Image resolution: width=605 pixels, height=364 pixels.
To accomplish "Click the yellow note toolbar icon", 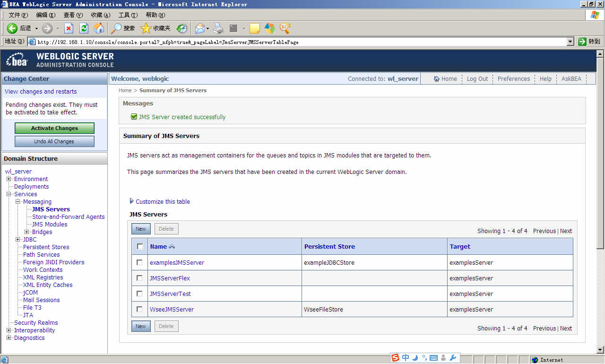I will [255, 28].
